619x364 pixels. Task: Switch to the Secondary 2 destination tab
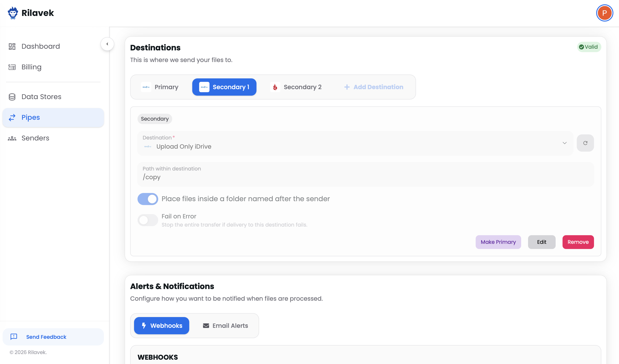coord(296,87)
